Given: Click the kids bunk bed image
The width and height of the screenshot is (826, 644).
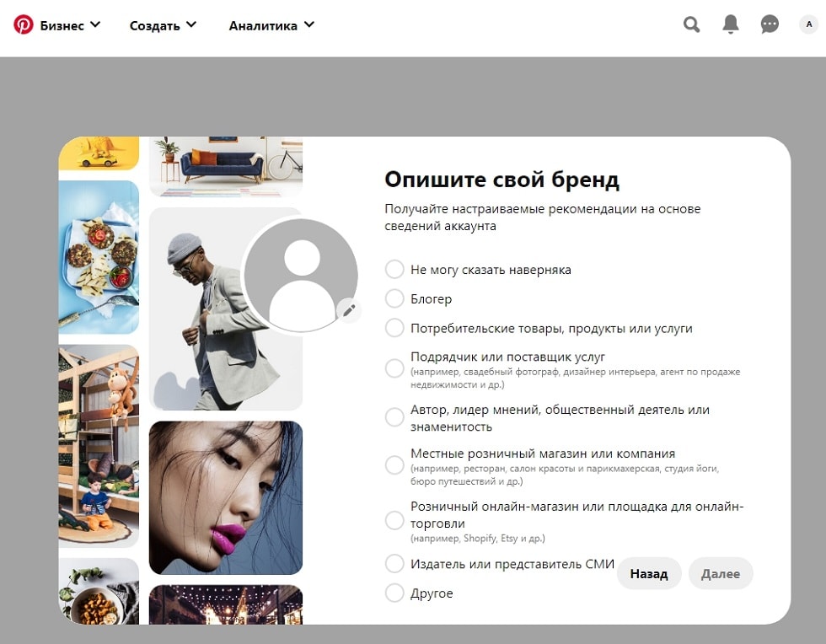Looking at the screenshot, I should coord(99,446).
